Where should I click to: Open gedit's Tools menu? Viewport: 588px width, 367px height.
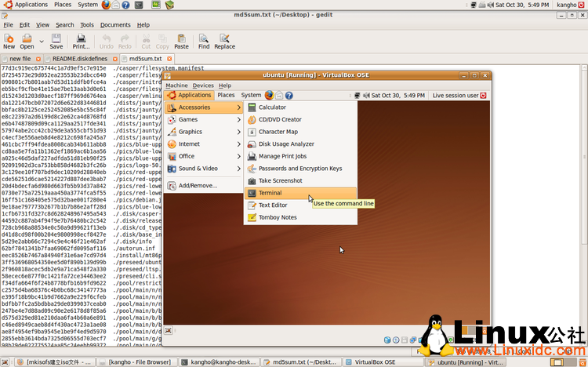coord(86,25)
